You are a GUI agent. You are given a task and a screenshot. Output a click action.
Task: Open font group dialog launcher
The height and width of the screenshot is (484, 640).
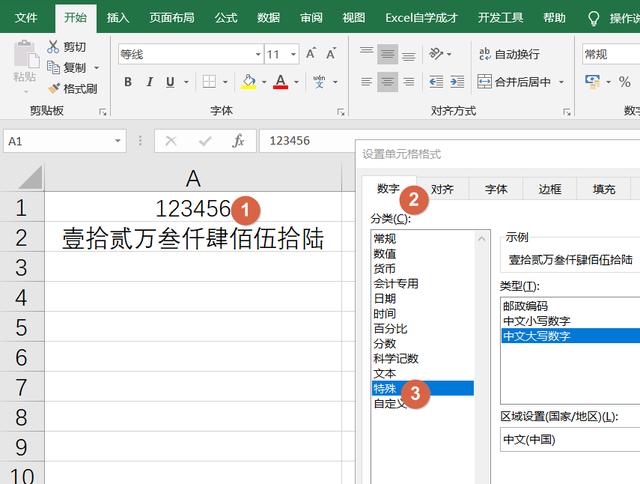point(341,111)
